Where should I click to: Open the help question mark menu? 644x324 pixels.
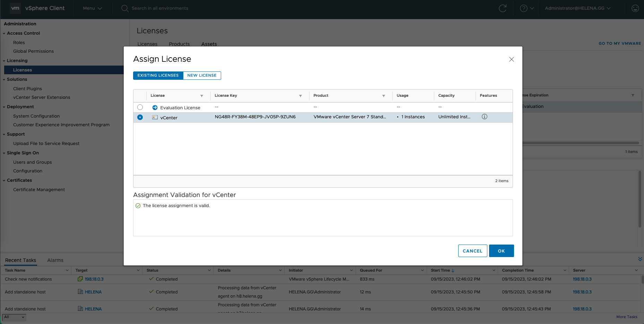[x=526, y=8]
